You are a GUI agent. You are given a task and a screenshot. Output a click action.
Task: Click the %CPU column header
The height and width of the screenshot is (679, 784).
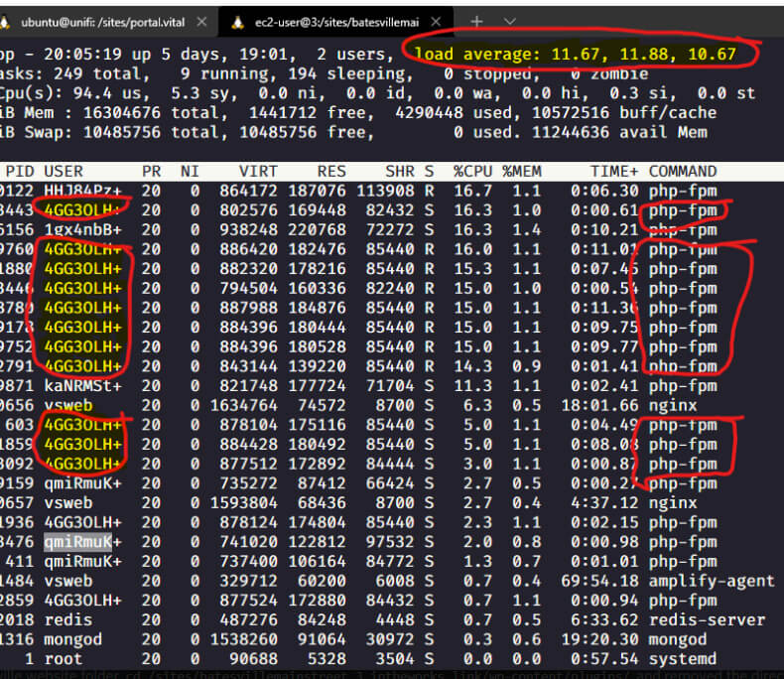click(x=472, y=172)
